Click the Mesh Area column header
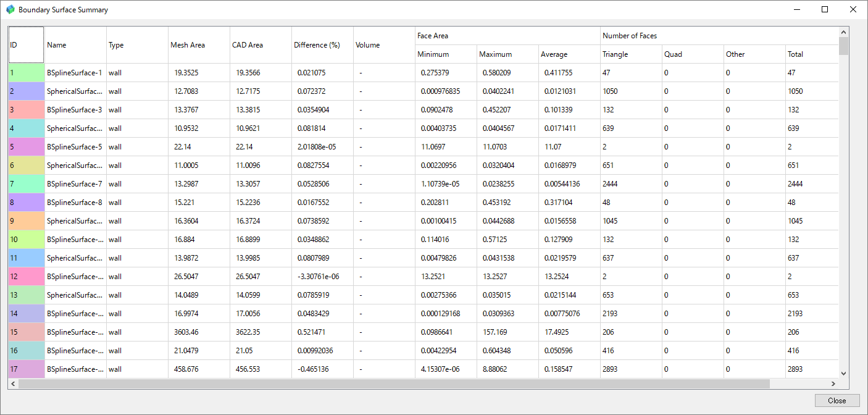 coord(199,45)
